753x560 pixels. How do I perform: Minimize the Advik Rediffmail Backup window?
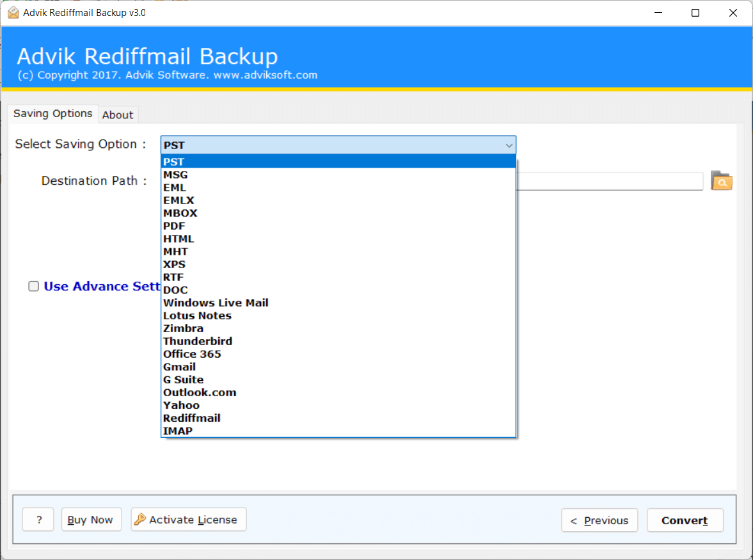point(658,13)
